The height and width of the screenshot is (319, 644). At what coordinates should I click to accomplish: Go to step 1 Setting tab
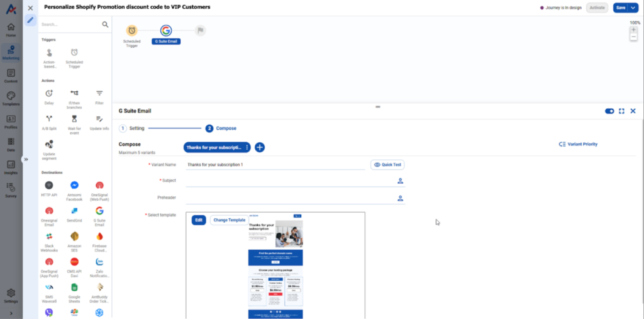(x=132, y=128)
